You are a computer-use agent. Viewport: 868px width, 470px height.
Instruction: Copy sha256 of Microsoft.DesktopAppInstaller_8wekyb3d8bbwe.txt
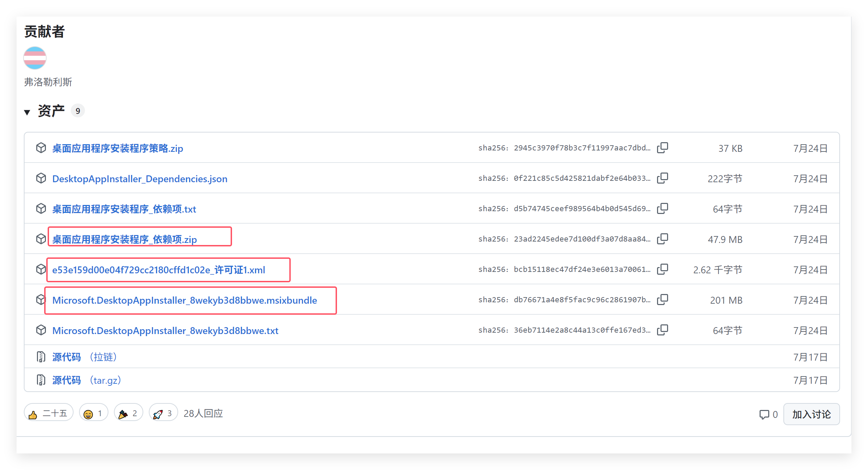(662, 330)
